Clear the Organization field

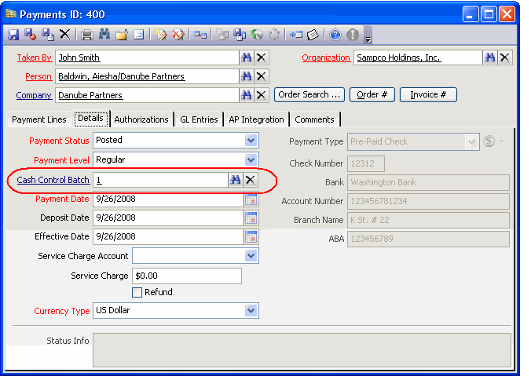pos(505,58)
